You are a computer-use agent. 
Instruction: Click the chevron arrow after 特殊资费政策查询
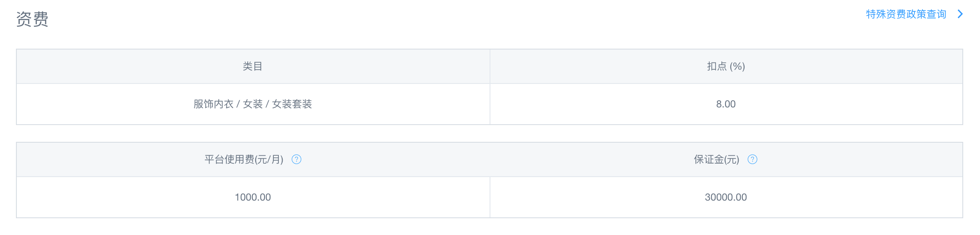(960, 14)
